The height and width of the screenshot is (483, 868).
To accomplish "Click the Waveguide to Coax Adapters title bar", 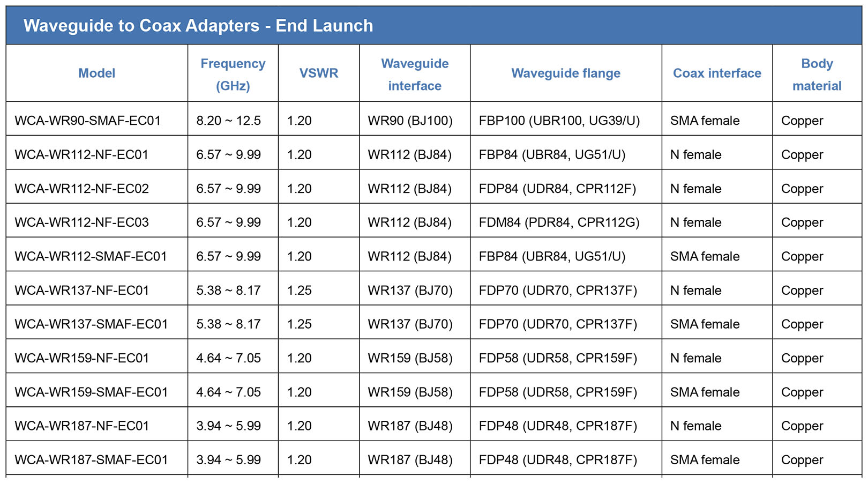I will click(434, 25).
